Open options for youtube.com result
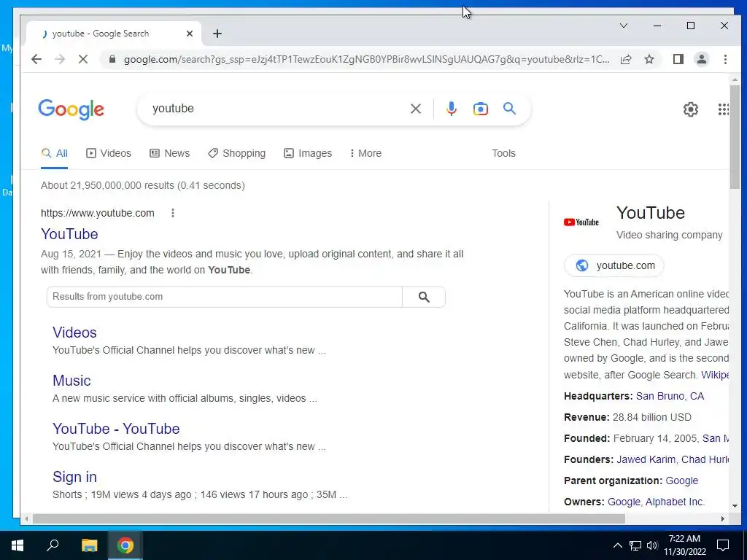This screenshot has height=560, width=747. [x=172, y=213]
